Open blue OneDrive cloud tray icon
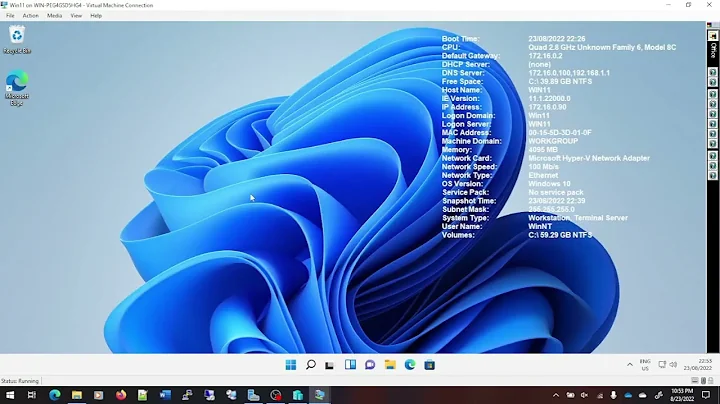Viewport: 720px width, 404px height. coord(628,395)
